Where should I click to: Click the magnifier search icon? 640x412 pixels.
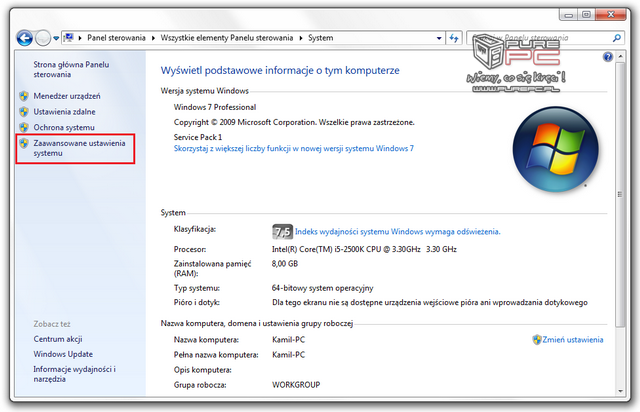(x=617, y=38)
